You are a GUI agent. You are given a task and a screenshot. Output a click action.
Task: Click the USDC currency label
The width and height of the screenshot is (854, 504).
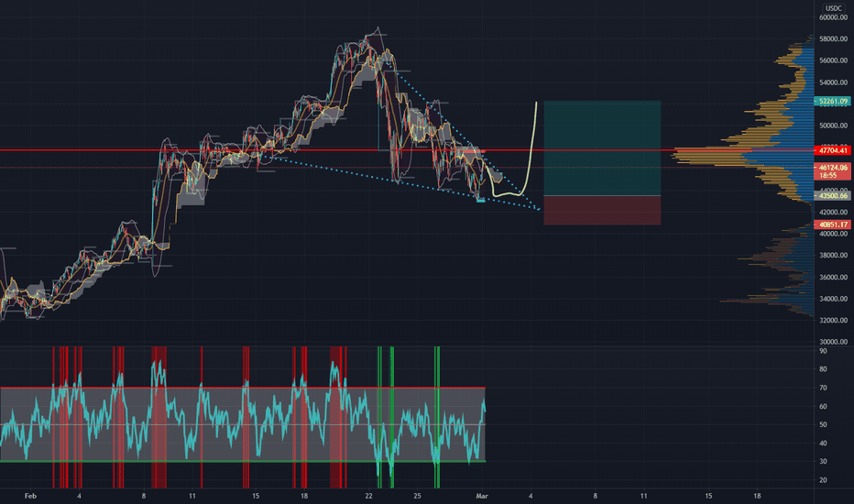pos(833,7)
